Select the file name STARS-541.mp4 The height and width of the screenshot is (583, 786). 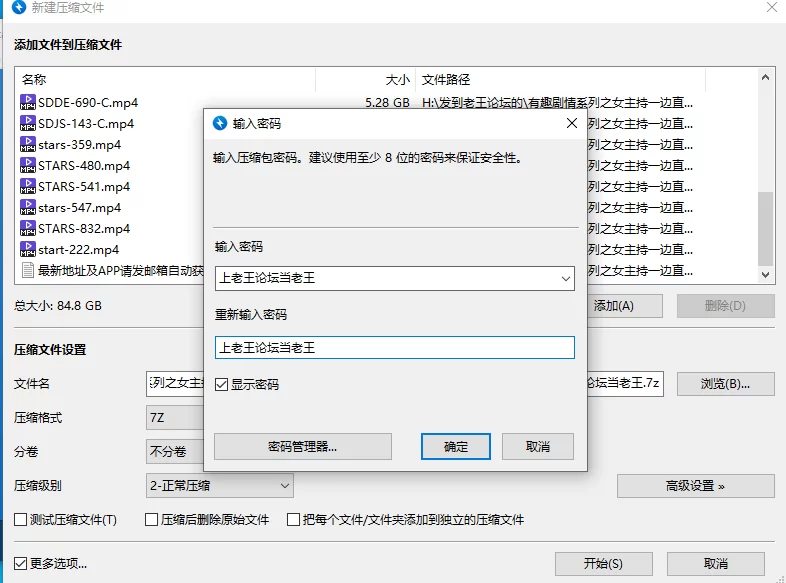coord(84,186)
